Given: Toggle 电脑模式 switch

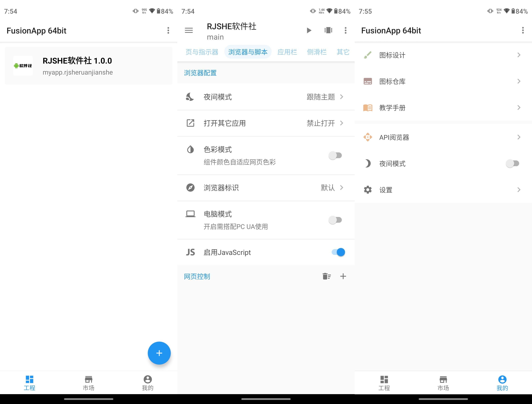Looking at the screenshot, I should 335,220.
